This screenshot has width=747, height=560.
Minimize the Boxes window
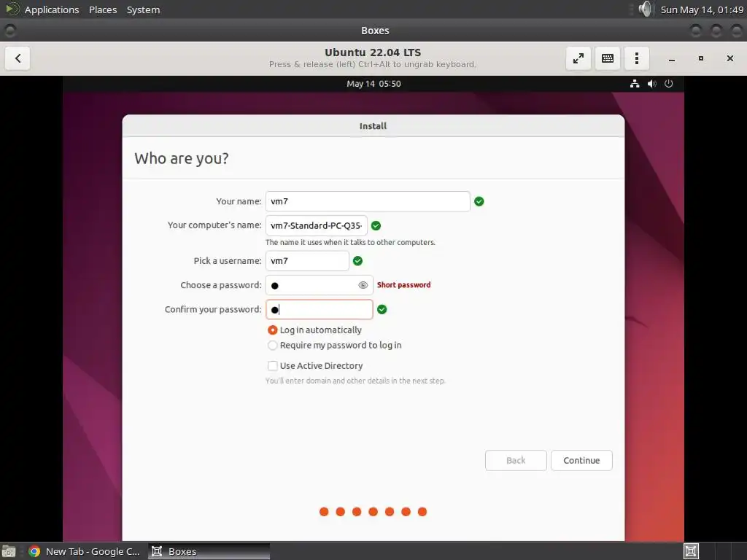tap(672, 58)
